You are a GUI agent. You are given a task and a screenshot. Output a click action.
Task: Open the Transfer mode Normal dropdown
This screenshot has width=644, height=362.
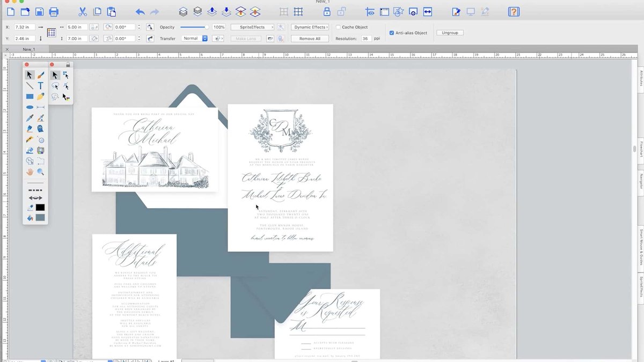click(x=195, y=39)
